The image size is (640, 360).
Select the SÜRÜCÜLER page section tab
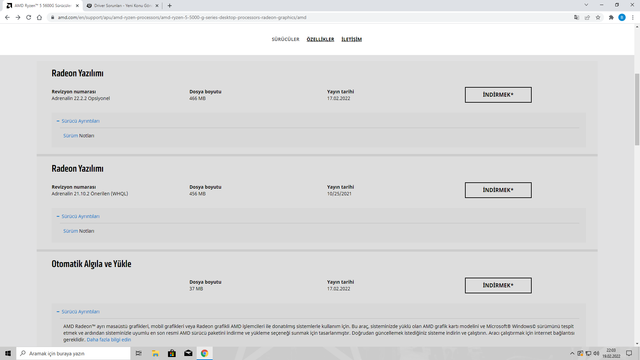pos(285,39)
